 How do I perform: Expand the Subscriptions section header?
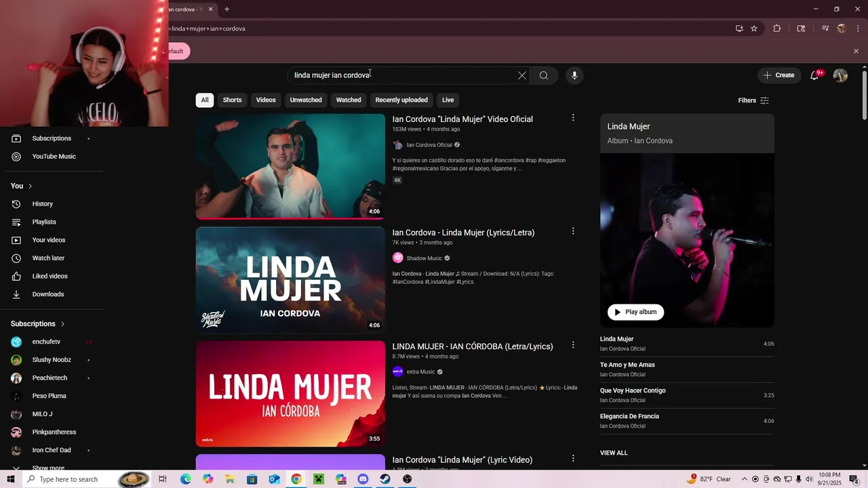(x=38, y=324)
